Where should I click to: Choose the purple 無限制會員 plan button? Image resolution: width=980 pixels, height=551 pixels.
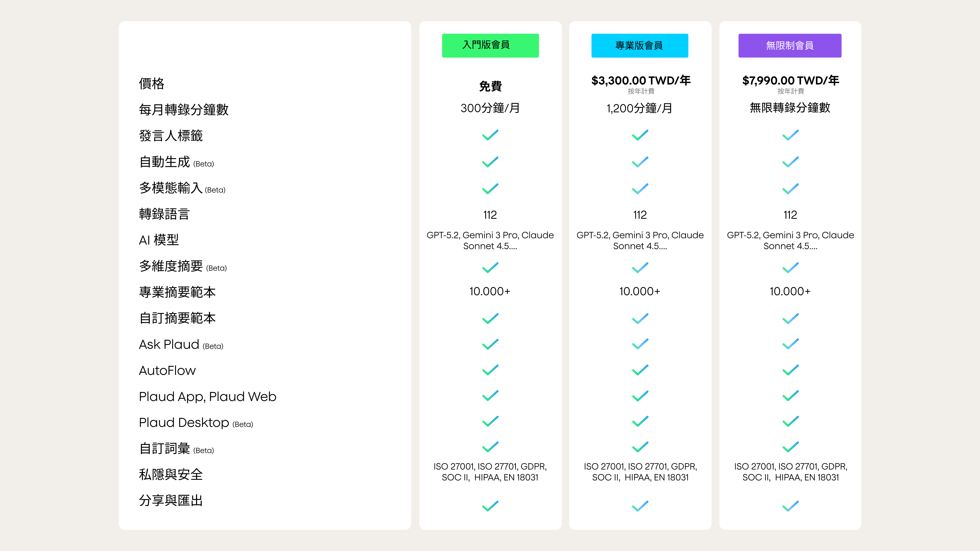coord(790,46)
